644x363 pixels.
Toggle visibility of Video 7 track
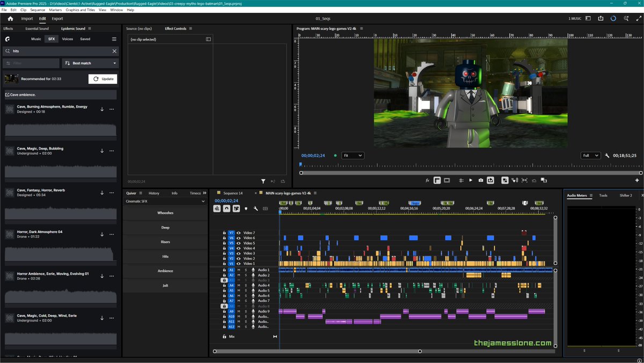click(238, 233)
